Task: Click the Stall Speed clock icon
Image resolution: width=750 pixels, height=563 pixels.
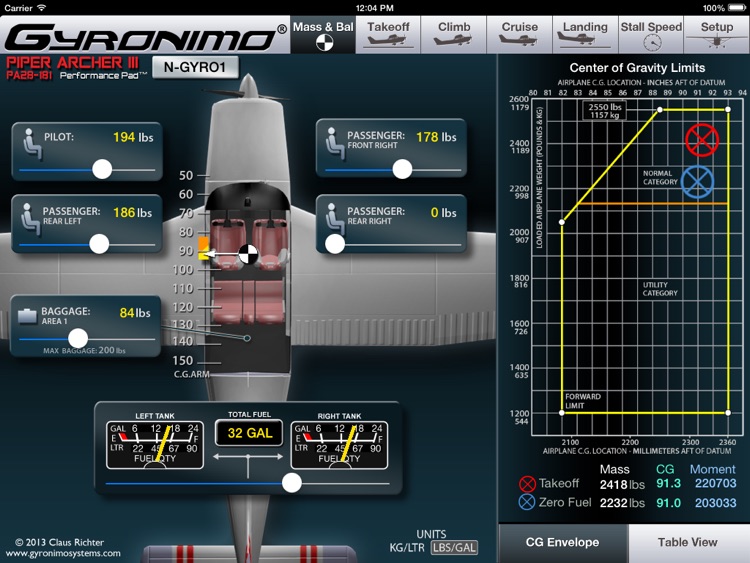Action: 652,43
